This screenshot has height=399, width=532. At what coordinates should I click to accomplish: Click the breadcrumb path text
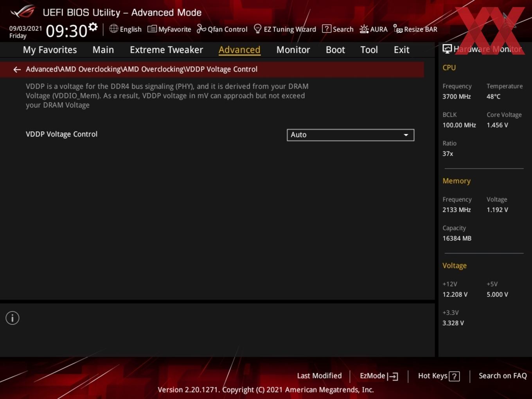coord(142,69)
